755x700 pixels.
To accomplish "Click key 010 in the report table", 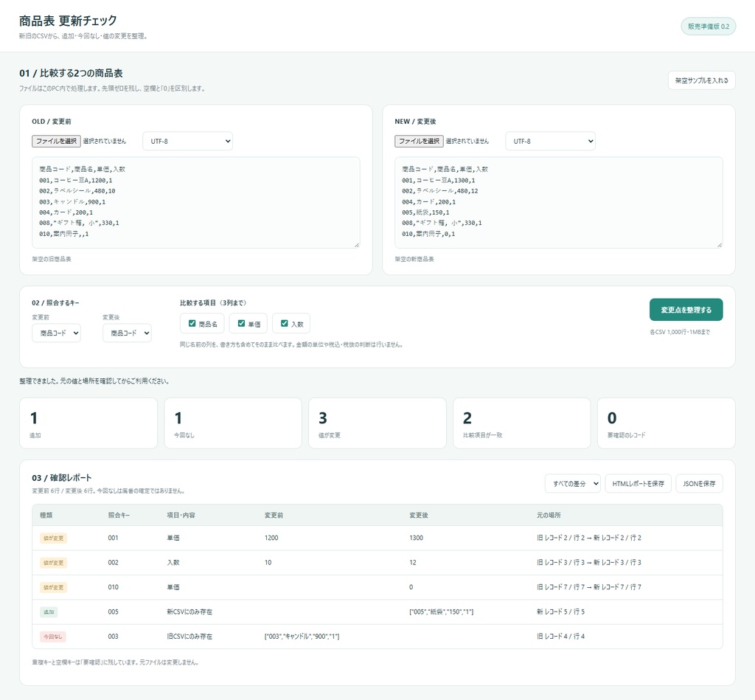I will (113, 587).
